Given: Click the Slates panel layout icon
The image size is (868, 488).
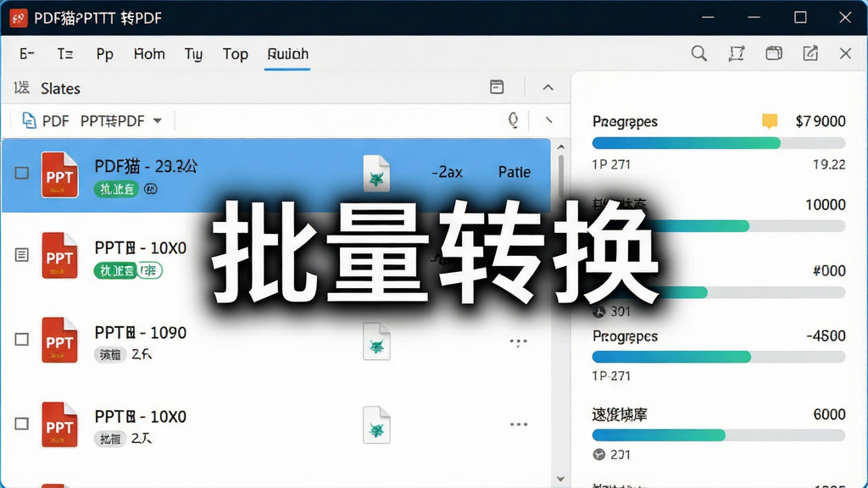Looking at the screenshot, I should 497,87.
